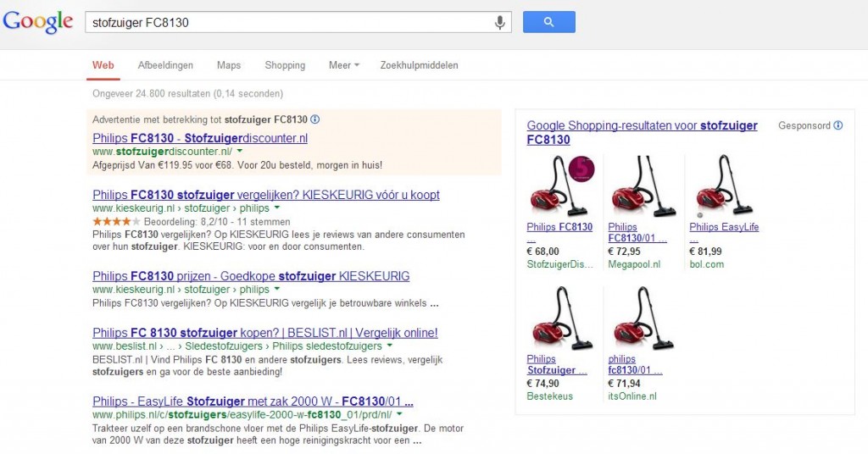This screenshot has height=454, width=868.
Task: Click the four-star rating icons
Action: pyautogui.click(x=116, y=221)
